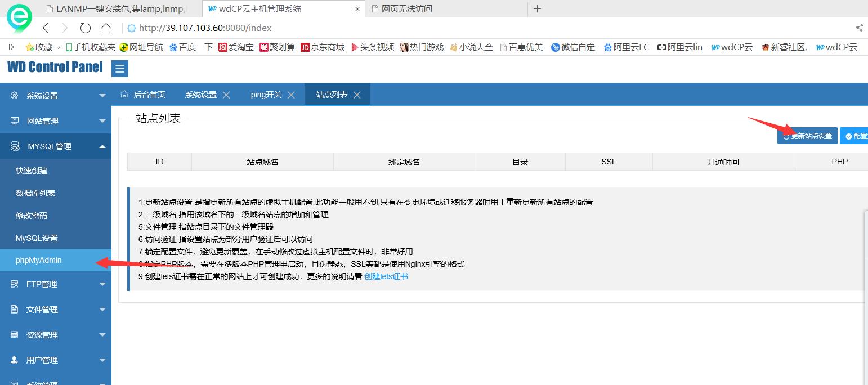868x385 pixels.
Task: Expand the 系统设置 sidebar menu
Action: (x=55, y=96)
